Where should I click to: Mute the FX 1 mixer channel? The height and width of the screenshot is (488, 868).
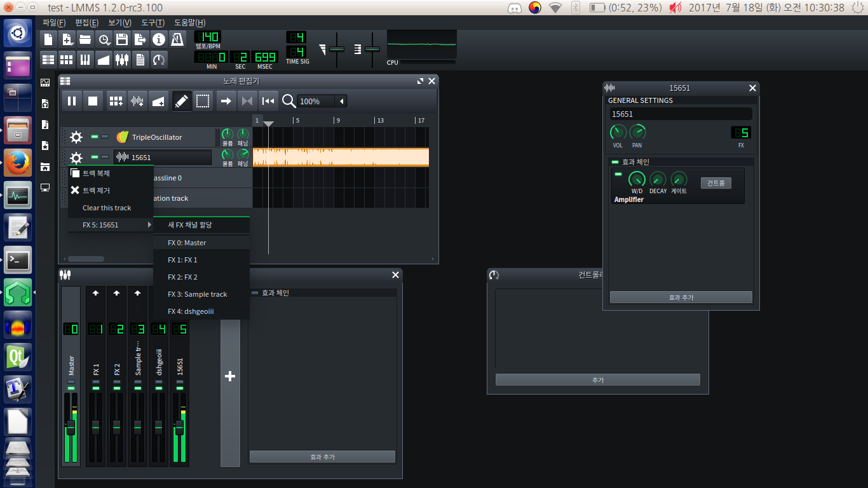[x=96, y=388]
